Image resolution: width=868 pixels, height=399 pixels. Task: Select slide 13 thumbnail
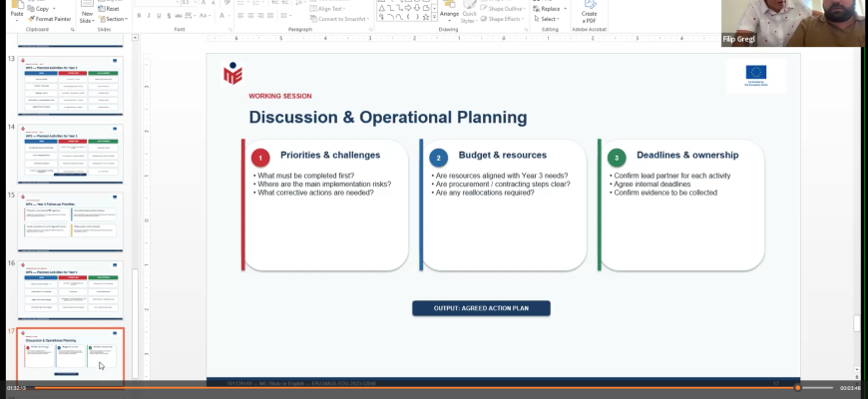point(70,85)
